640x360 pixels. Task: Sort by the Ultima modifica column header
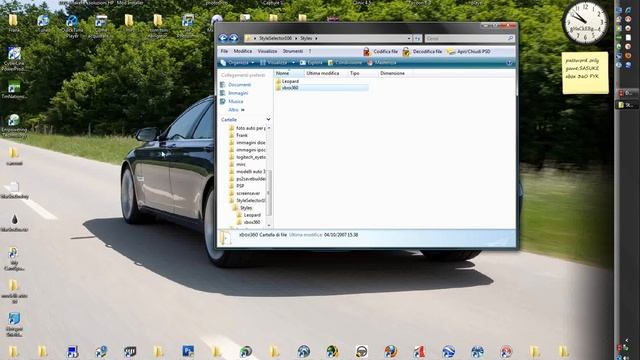(x=325, y=73)
